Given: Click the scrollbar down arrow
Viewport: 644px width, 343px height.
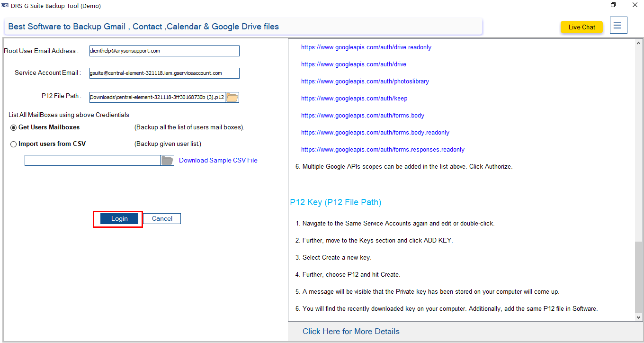Looking at the screenshot, I should (639, 317).
